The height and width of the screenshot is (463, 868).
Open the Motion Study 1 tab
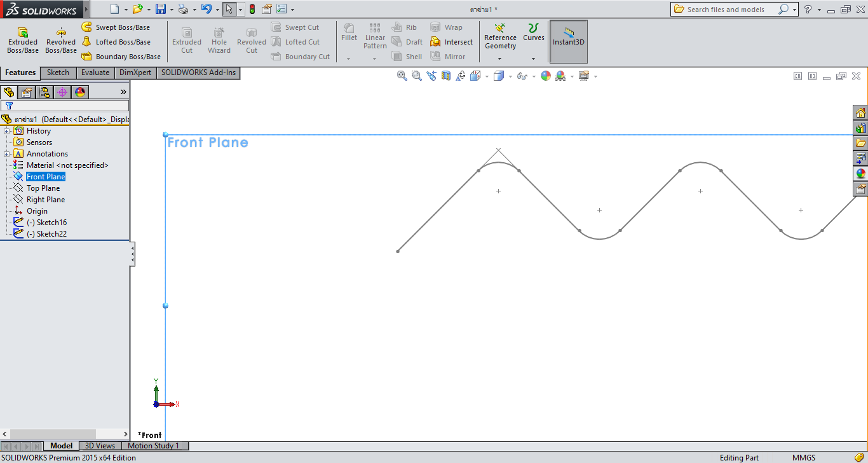[x=154, y=446]
